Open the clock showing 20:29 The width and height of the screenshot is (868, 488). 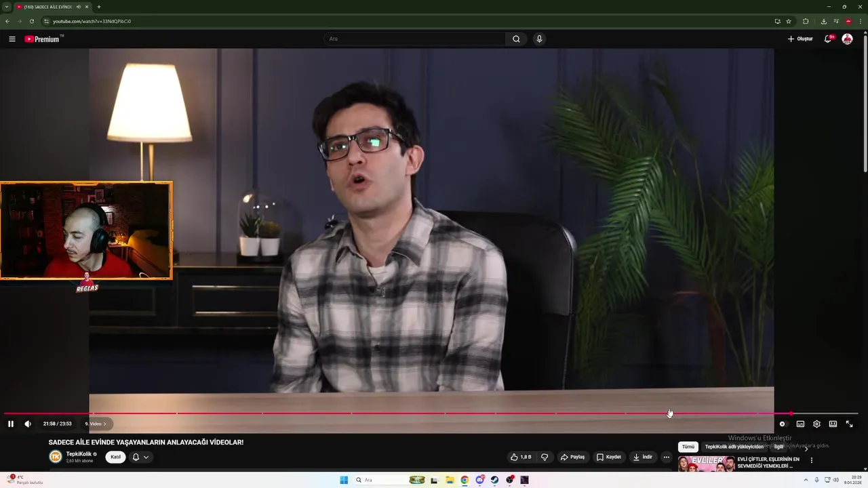click(852, 480)
